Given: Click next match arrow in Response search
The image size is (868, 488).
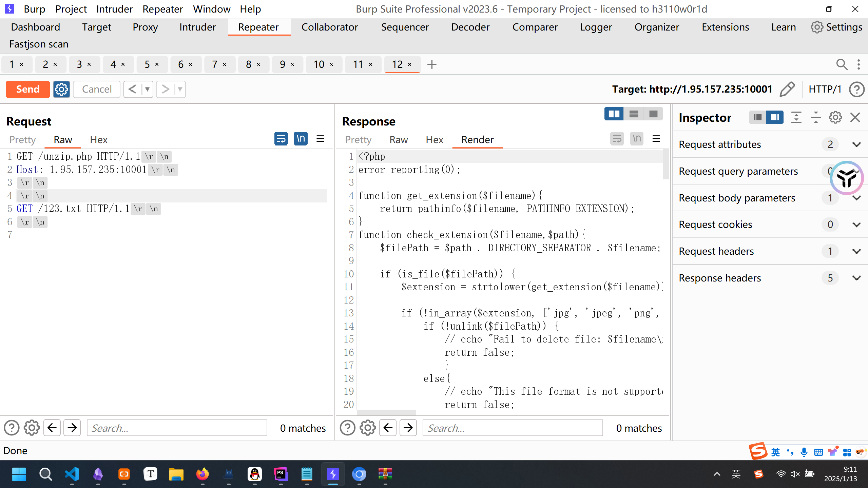Looking at the screenshot, I should [408, 428].
